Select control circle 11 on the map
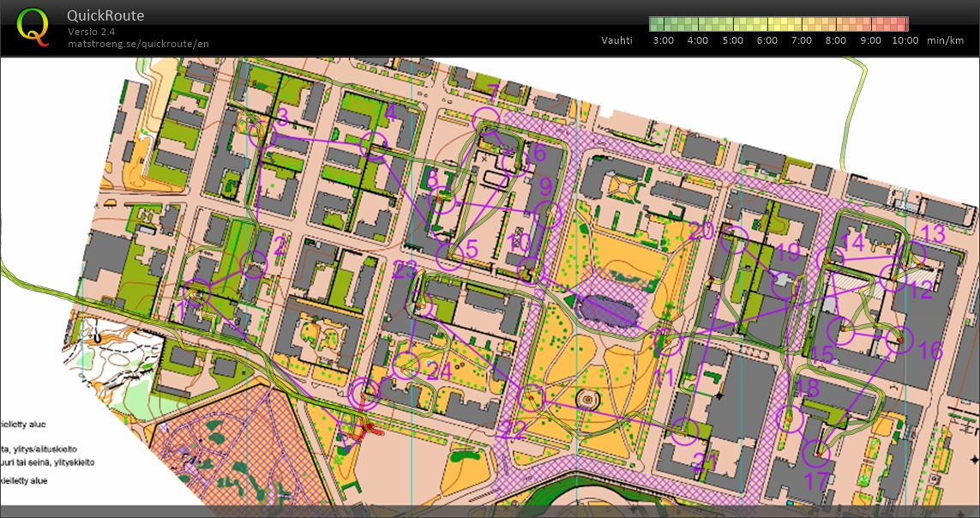The image size is (980, 518). coord(667,343)
